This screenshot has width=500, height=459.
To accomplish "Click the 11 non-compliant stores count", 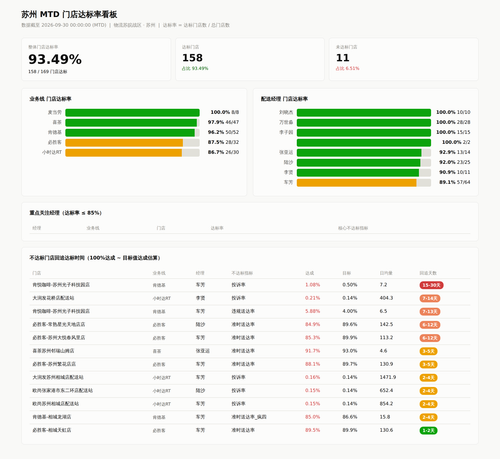I will [343, 58].
